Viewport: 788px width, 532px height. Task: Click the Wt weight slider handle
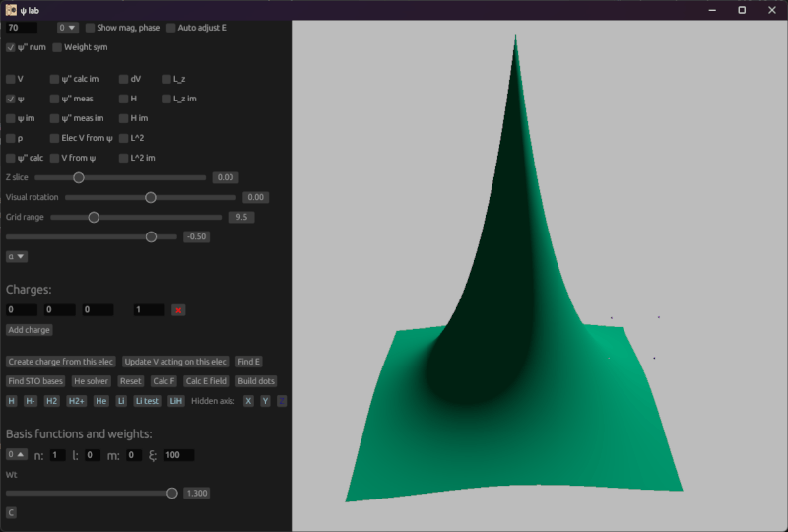[x=171, y=494]
